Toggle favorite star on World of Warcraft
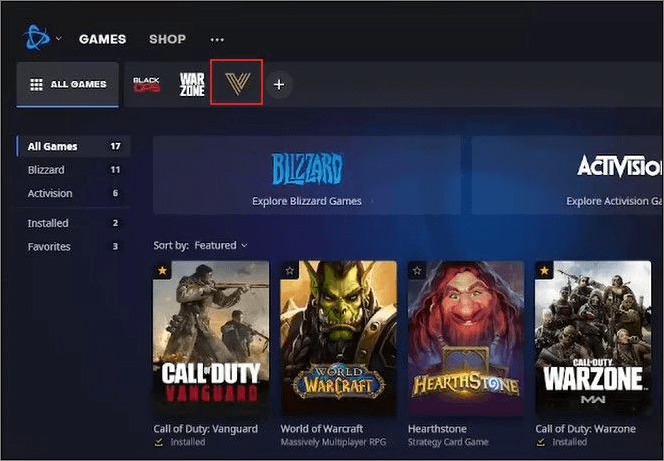Image resolution: width=664 pixels, height=461 pixels. click(x=290, y=271)
